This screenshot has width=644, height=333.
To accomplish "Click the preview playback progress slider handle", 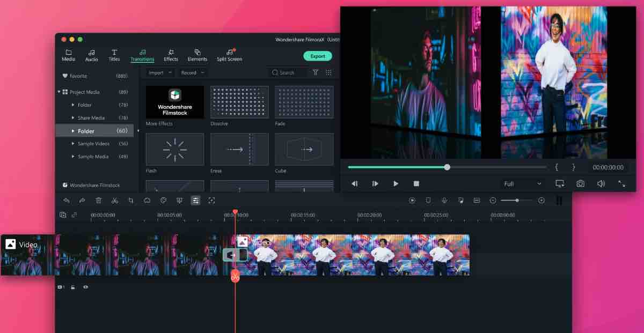I will (447, 167).
